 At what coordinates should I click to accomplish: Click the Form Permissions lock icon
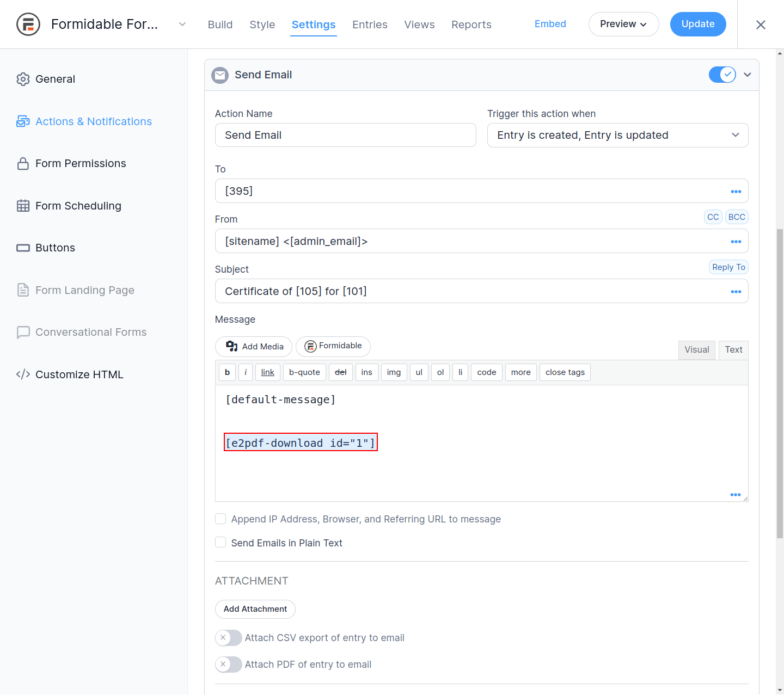23,164
